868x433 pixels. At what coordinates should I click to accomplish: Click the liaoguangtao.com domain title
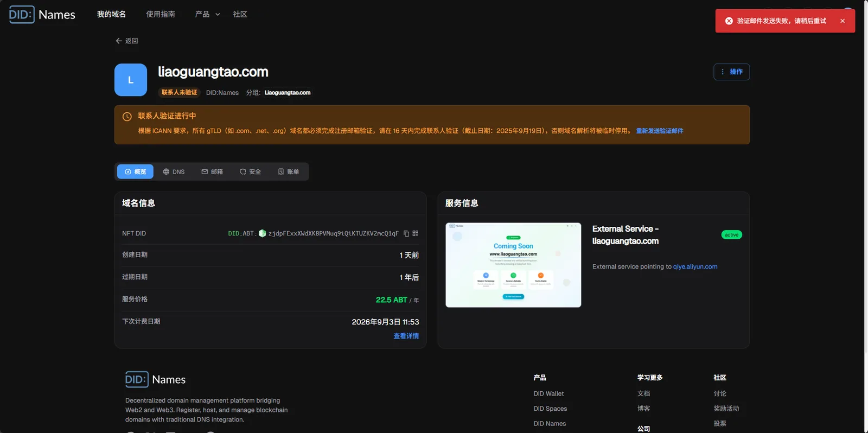[x=213, y=72]
